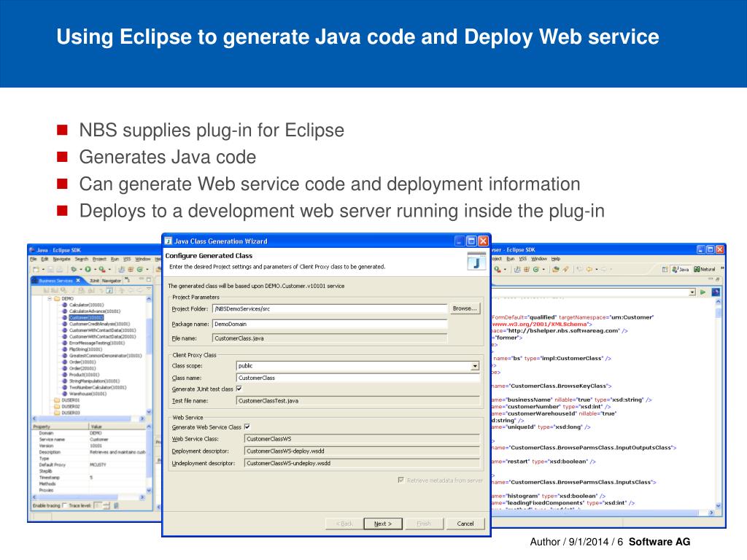Click the New Java Class icon in the right toolbar
747x560 pixels.
point(536,269)
